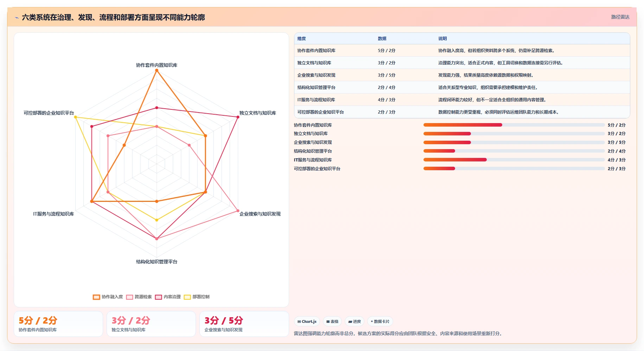Click the 企业搜索与知识发现 progress bar

[514, 142]
